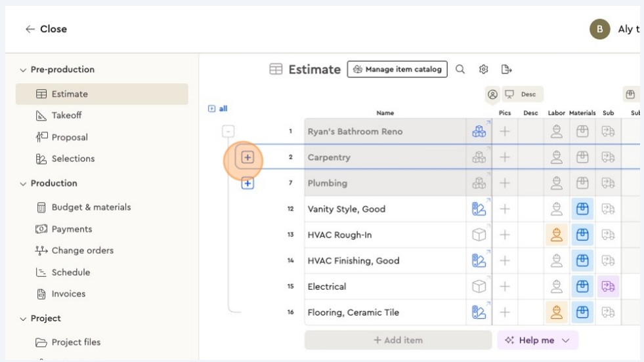Expand the Plumbing group

point(247,184)
